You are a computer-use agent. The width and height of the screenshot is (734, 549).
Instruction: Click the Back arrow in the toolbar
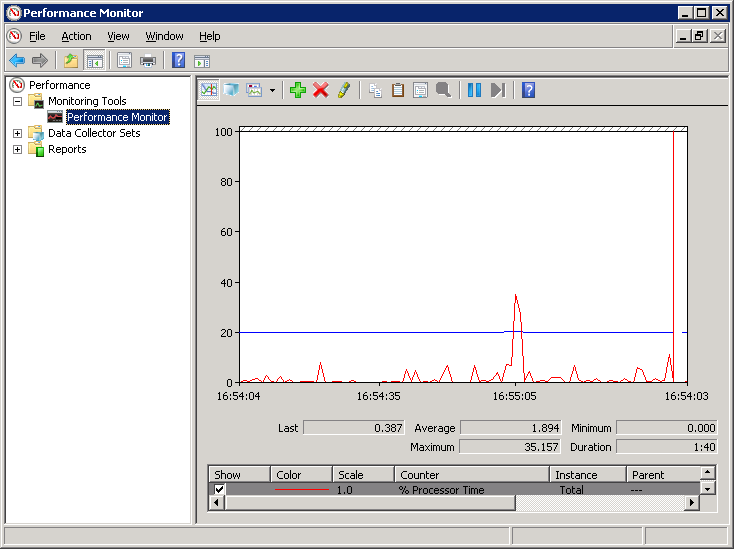tap(17, 60)
